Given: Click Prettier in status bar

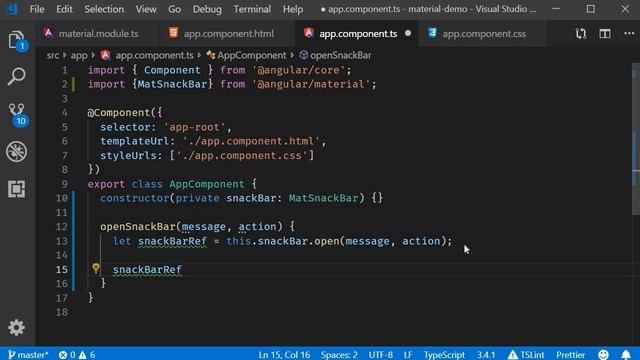Looking at the screenshot, I should (x=571, y=354).
